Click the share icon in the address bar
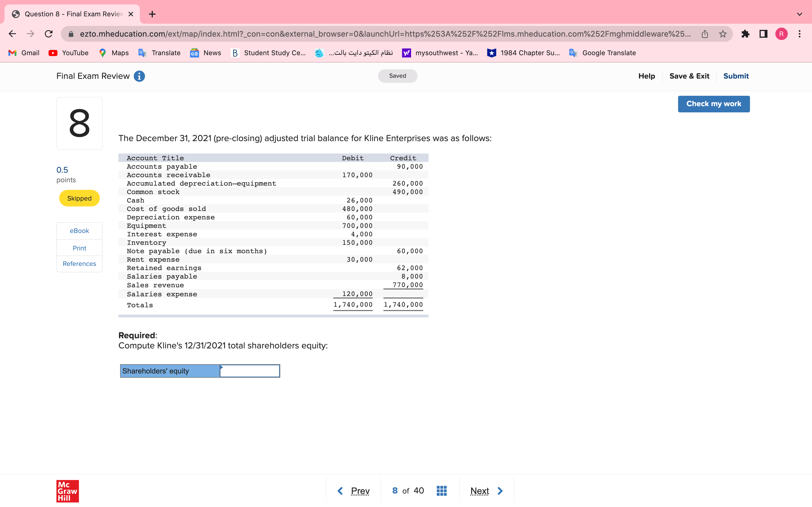 pos(704,34)
